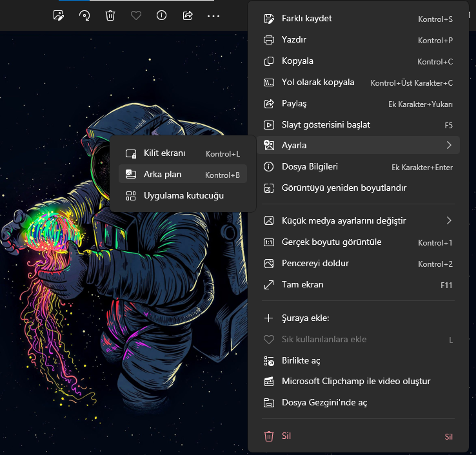Click the resize icon beside Görüntüyü yeniden boyutlandır
Screen dimensions: 476x455
coord(269,188)
